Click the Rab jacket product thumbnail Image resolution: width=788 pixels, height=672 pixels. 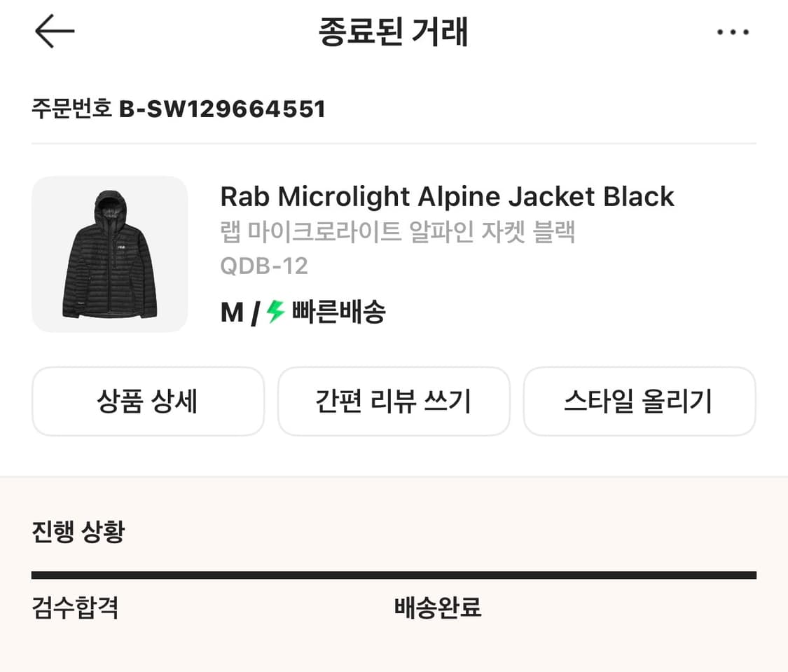109,255
